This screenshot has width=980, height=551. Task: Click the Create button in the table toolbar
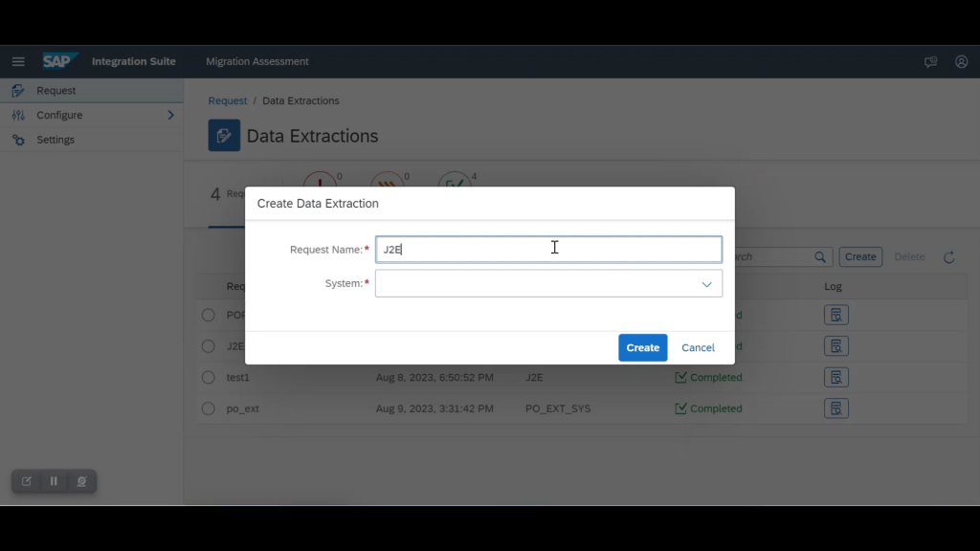(x=860, y=256)
